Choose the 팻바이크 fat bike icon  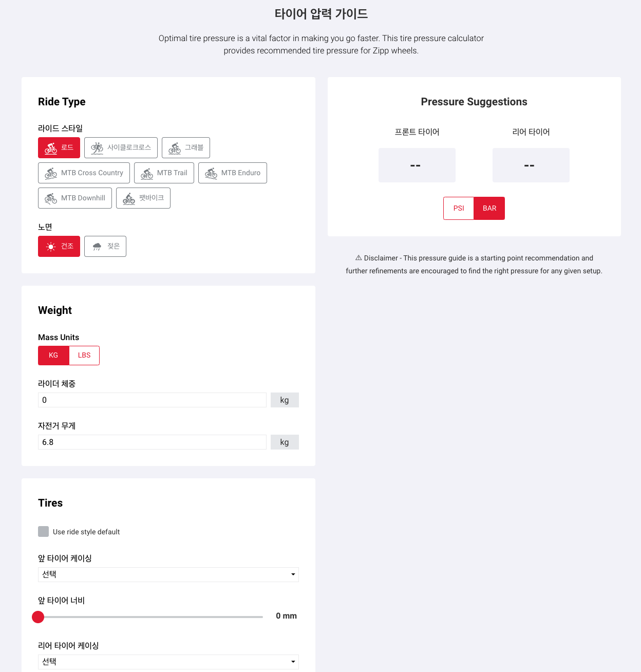[129, 198]
